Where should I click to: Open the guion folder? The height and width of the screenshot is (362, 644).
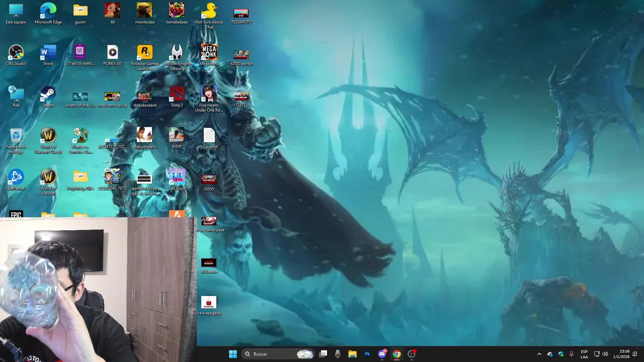point(80,14)
